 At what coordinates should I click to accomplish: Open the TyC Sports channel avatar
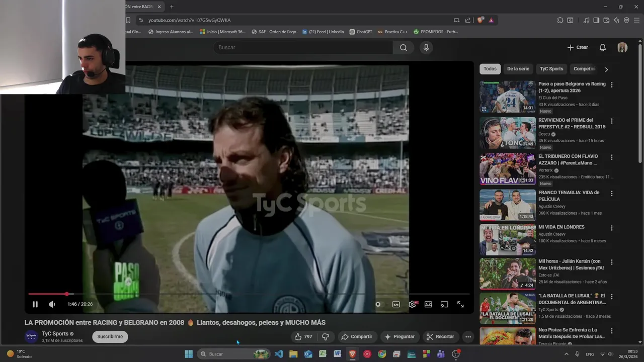click(x=31, y=336)
